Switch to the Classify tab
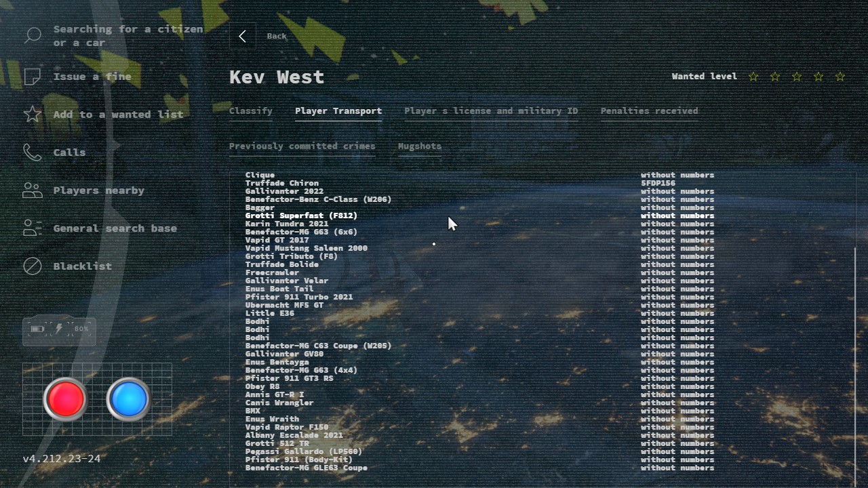Image resolution: width=868 pixels, height=488 pixels. pyautogui.click(x=250, y=111)
